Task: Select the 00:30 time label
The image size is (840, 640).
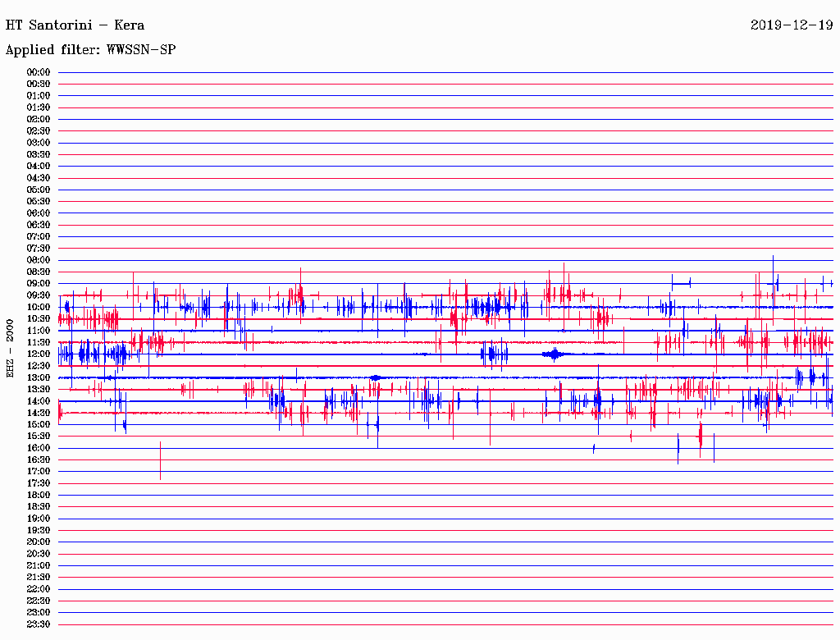Action: 39,85
